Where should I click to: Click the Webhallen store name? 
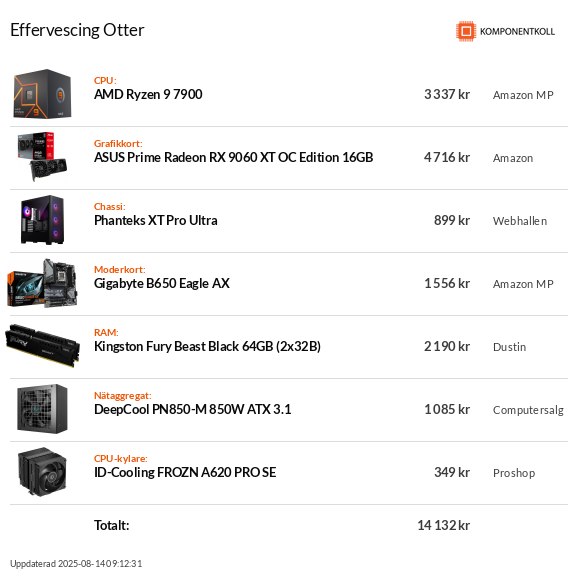[520, 221]
